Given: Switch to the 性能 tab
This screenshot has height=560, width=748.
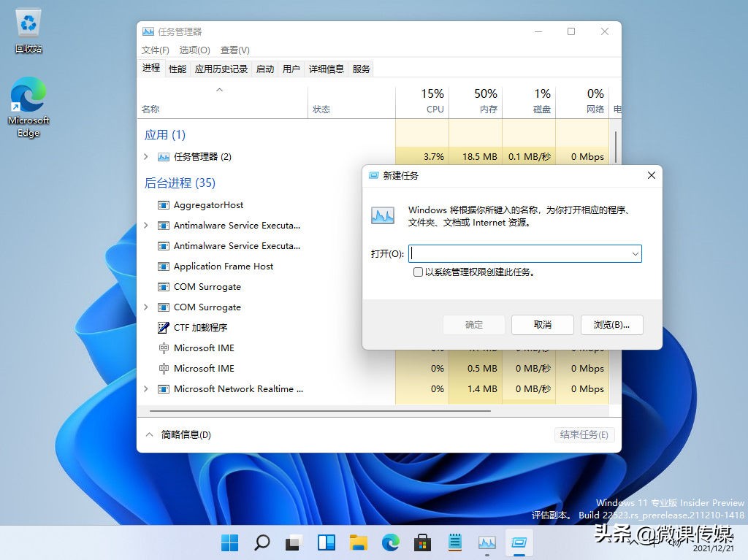Looking at the screenshot, I should click(177, 68).
